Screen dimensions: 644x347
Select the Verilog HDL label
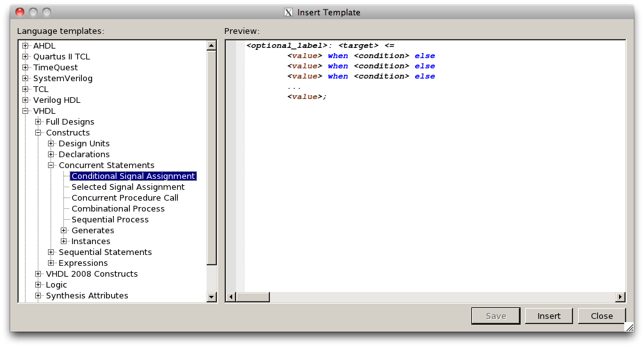(57, 100)
